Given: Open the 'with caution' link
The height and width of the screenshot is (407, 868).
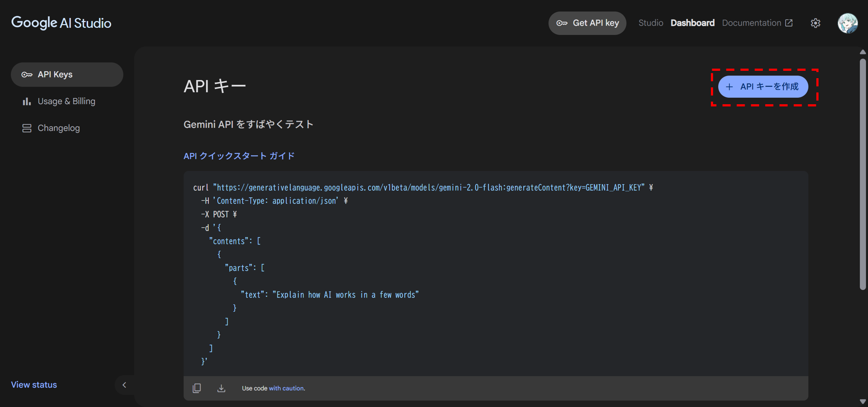Looking at the screenshot, I should point(286,388).
